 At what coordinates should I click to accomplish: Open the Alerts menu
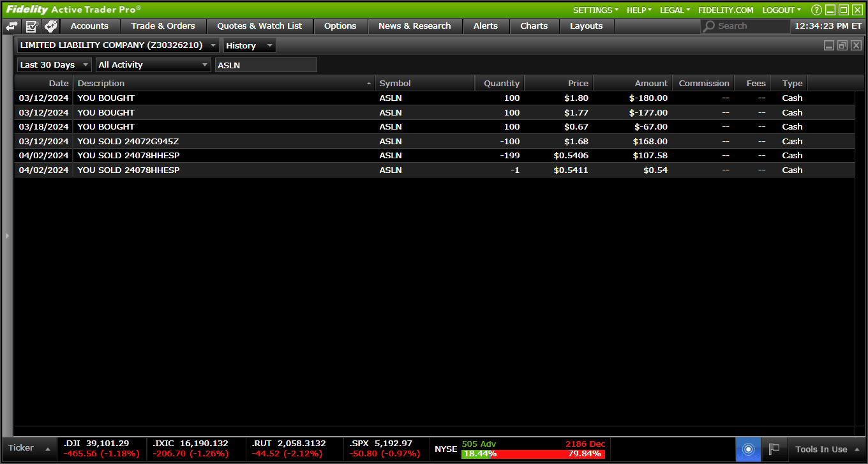[486, 26]
